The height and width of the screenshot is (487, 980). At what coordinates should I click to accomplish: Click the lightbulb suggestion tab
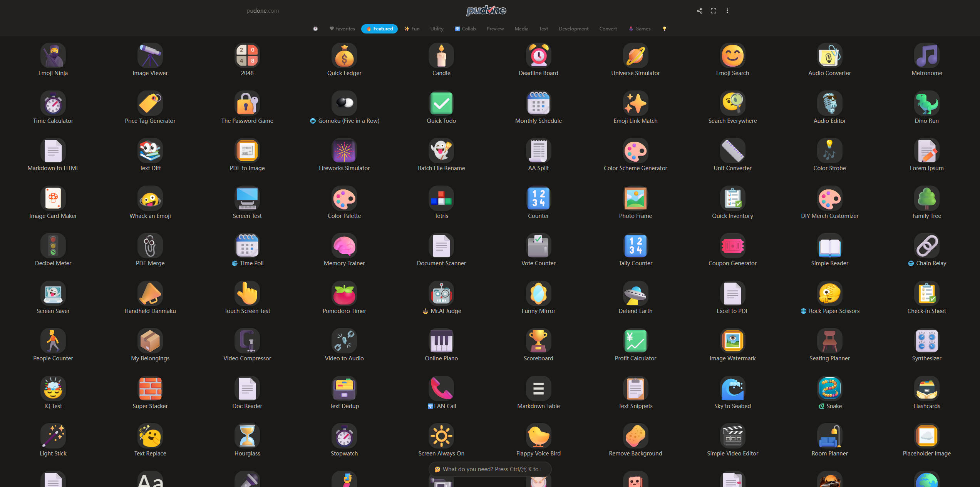pyautogui.click(x=664, y=29)
